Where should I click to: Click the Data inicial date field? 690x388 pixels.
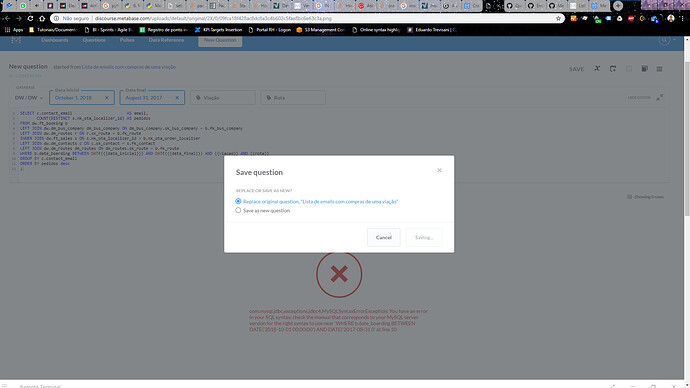82,98
